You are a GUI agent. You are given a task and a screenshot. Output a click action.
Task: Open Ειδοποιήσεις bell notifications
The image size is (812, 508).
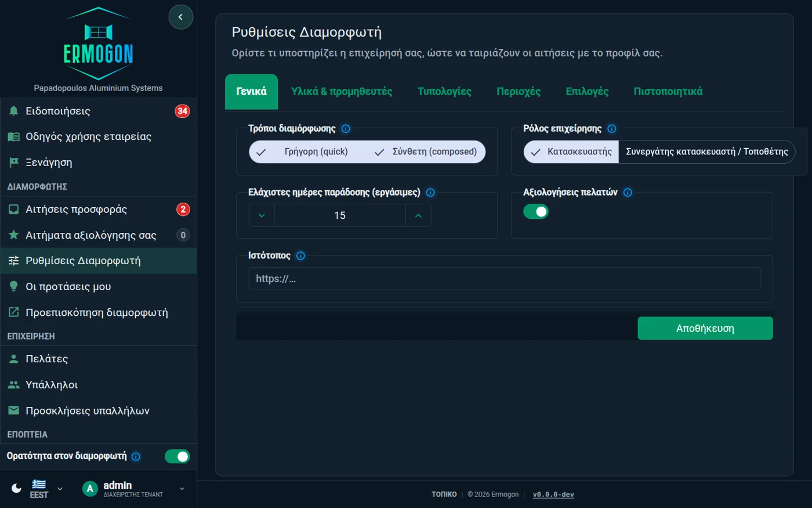pyautogui.click(x=99, y=111)
